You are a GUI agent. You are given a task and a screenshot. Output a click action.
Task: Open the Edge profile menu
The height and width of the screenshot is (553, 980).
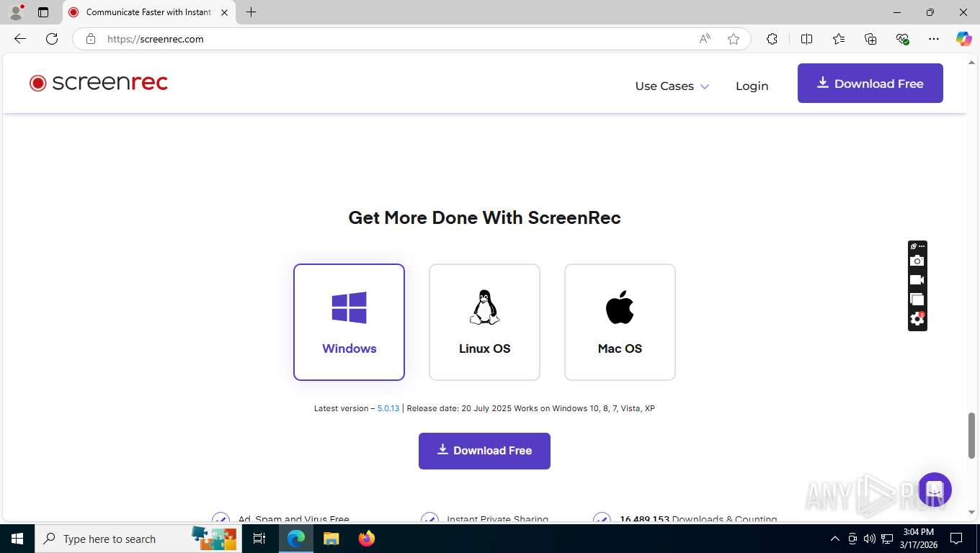click(x=16, y=12)
